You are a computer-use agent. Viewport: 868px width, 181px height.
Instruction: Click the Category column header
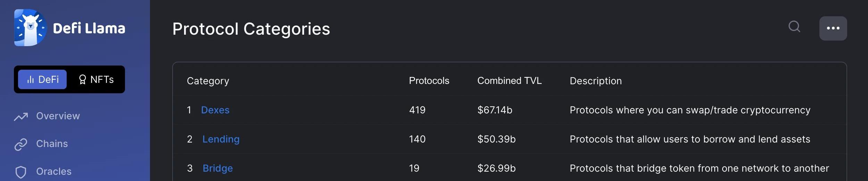pos(208,81)
